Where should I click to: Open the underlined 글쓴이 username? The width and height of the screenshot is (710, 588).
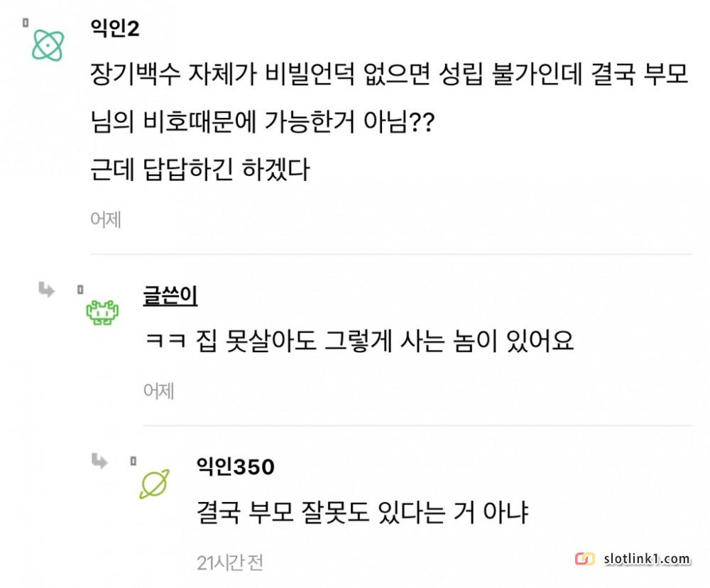point(170,295)
